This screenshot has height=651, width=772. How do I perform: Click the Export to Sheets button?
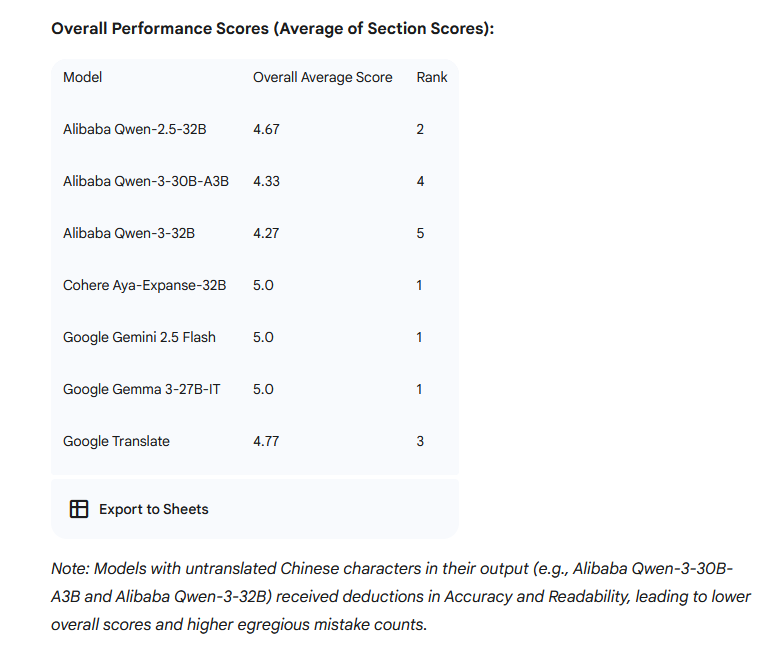coord(139,509)
